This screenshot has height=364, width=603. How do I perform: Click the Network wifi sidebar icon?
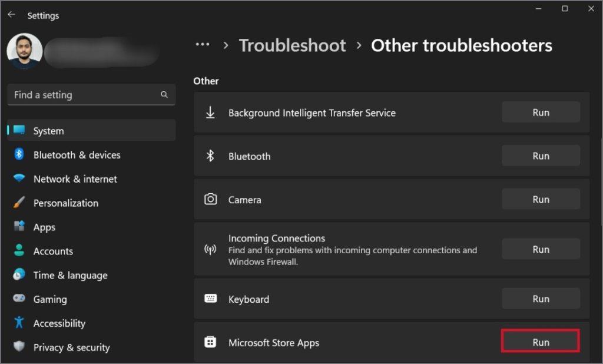click(19, 178)
